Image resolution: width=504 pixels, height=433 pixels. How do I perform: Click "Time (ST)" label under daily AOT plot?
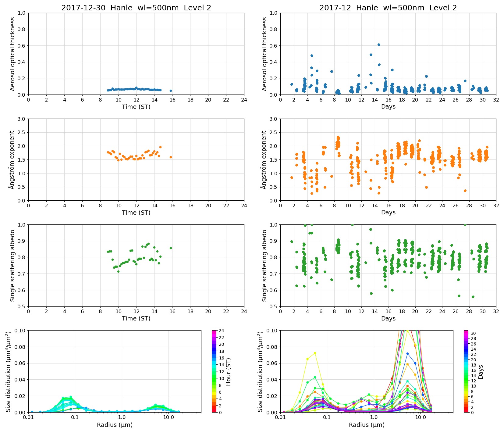point(136,107)
